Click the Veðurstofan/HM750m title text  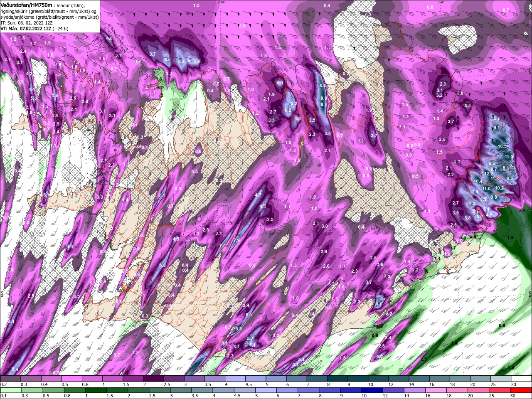coord(27,5)
